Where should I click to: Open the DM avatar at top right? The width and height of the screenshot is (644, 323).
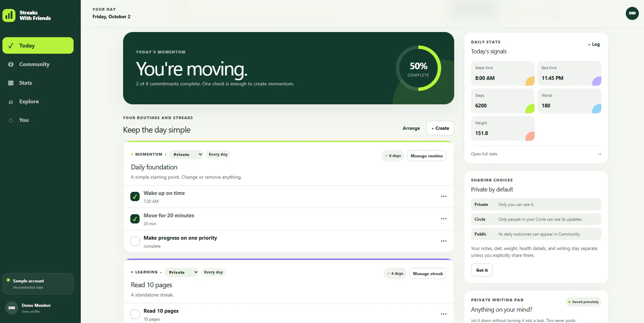[632, 13]
